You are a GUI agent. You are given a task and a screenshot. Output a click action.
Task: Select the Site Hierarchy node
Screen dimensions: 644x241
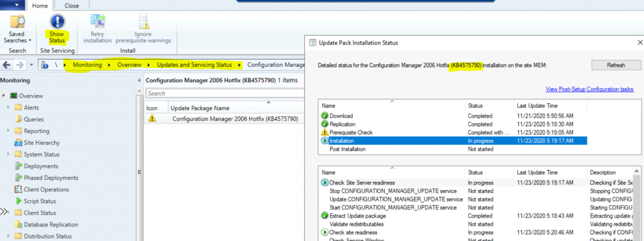coord(42,143)
